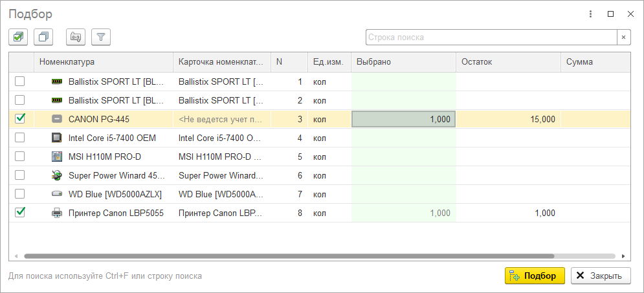Click the funnel filter toolbar icon
Screen dimensions: 644x293
[x=101, y=38]
